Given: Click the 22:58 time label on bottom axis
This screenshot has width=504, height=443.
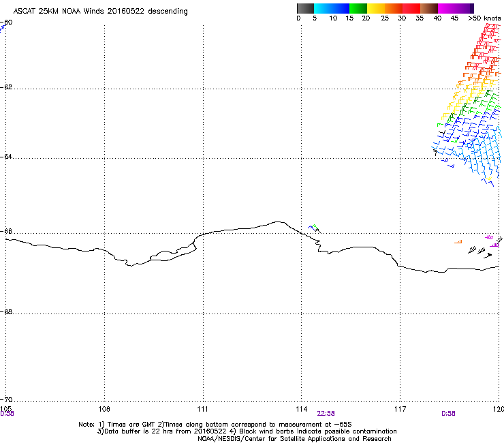Looking at the screenshot, I should pos(326,413).
